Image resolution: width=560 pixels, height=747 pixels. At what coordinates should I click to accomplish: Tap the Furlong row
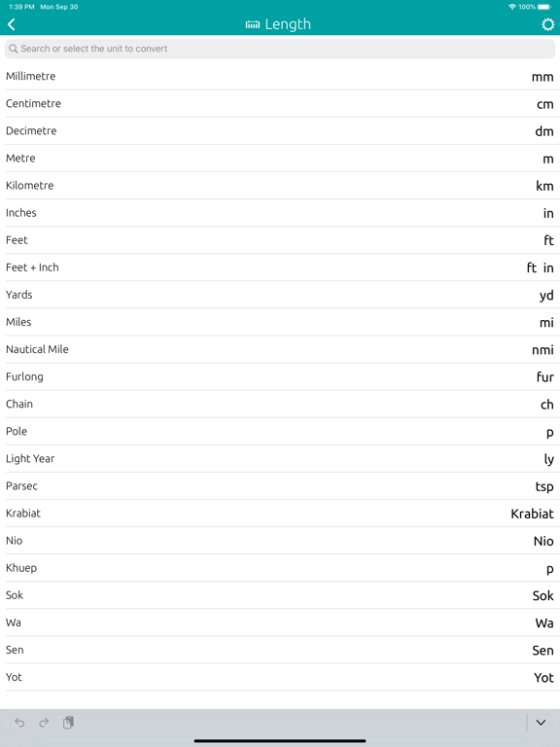coord(280,376)
